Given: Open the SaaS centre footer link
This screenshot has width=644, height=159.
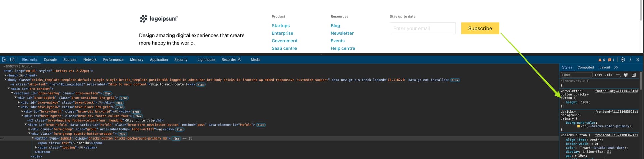Looking at the screenshot, I should (284, 48).
